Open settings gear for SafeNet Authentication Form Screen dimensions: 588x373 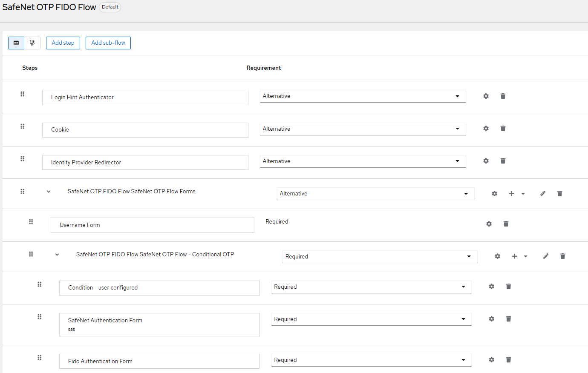coord(491,319)
